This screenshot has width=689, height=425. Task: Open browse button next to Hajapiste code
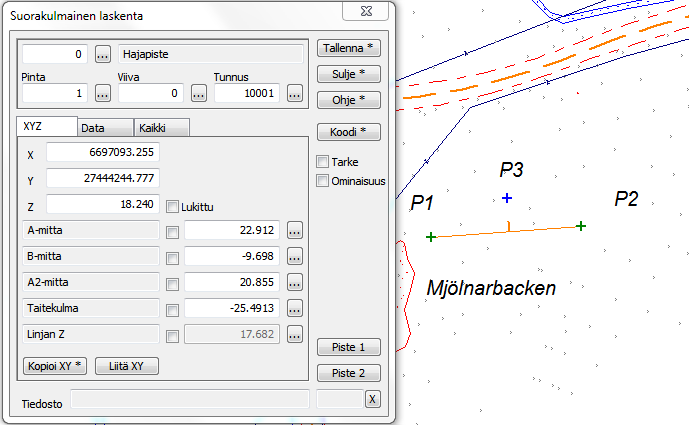(102, 54)
